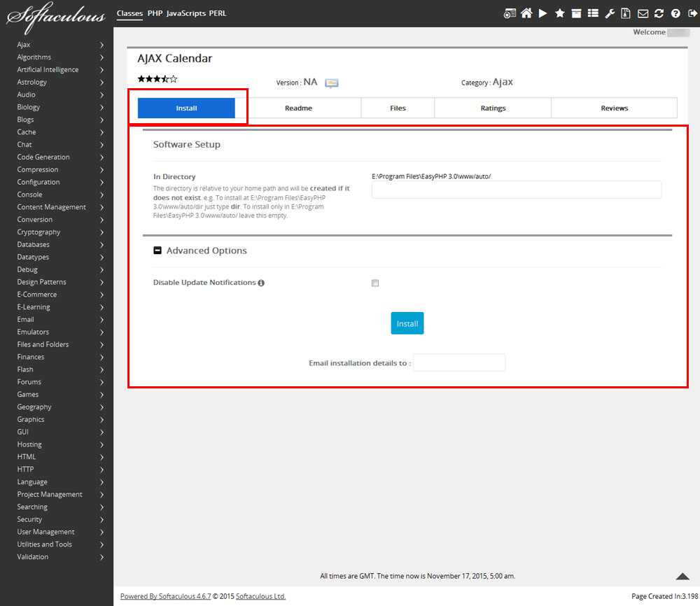
Task: Visit the Softaculous Ltd. link
Action: [x=260, y=596]
